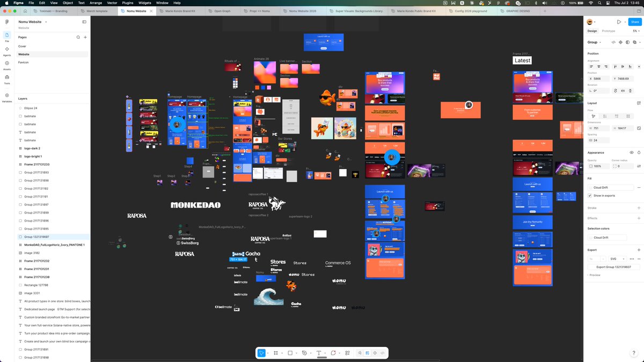This screenshot has height=362, width=644.
Task: Open the Group type dropdown
Action: 594,42
